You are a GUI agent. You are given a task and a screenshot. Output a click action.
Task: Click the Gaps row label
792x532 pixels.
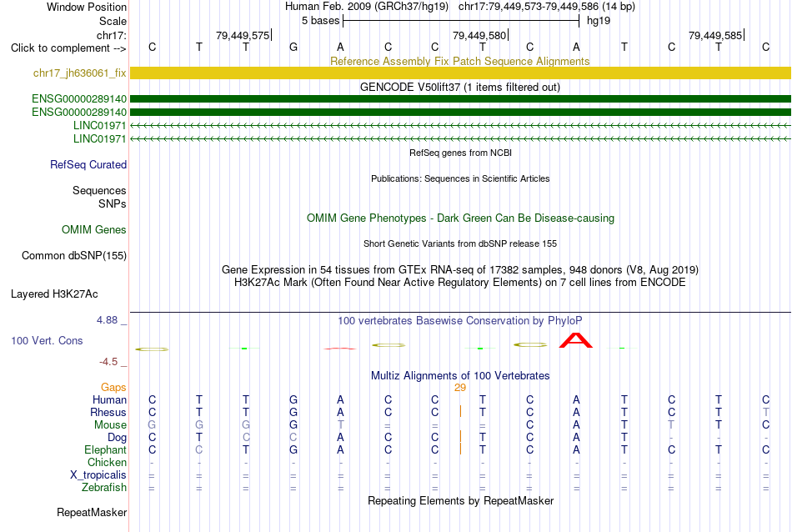113,387
